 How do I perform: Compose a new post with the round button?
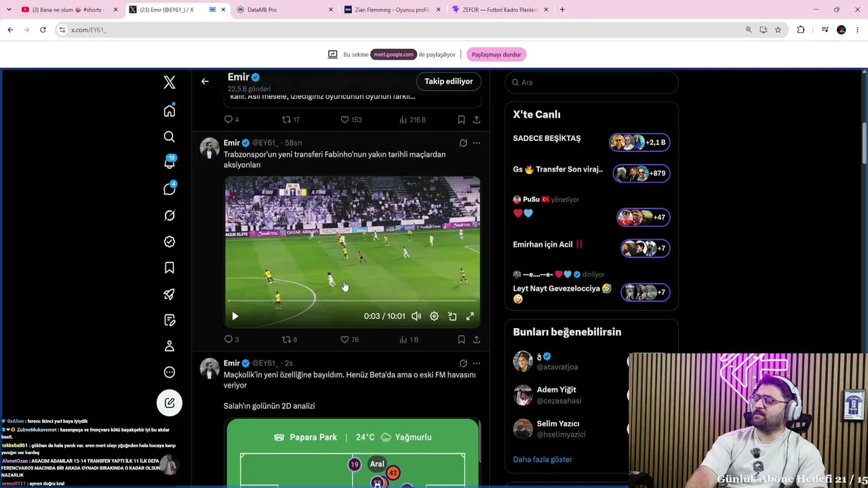[x=170, y=403]
